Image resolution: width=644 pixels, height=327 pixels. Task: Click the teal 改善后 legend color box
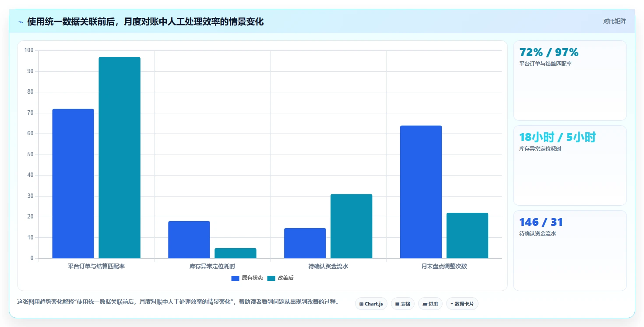(271, 278)
